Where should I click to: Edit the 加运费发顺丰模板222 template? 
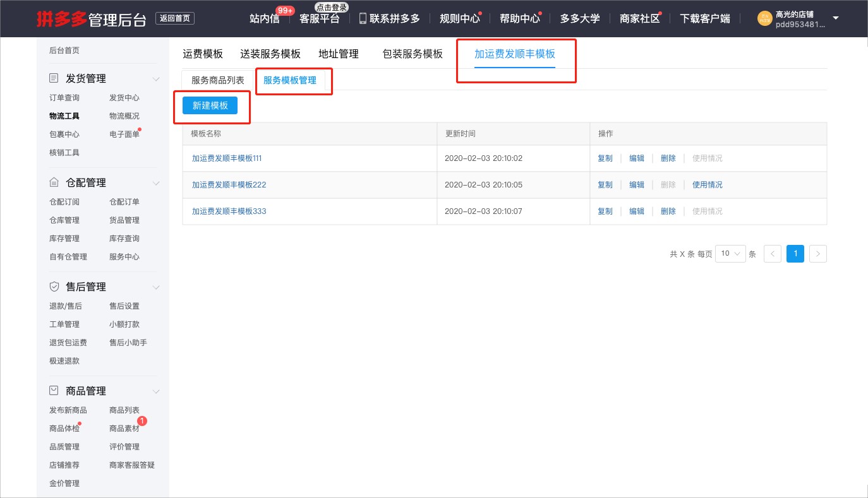[637, 185]
